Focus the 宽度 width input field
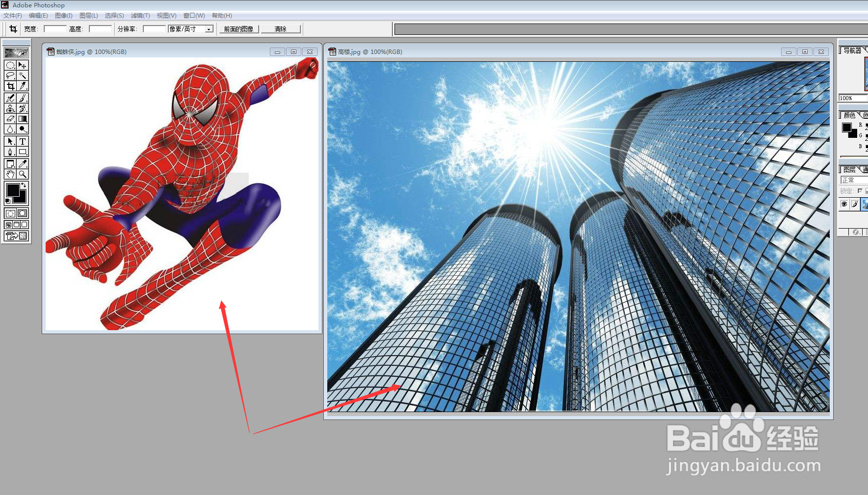 tap(55, 29)
